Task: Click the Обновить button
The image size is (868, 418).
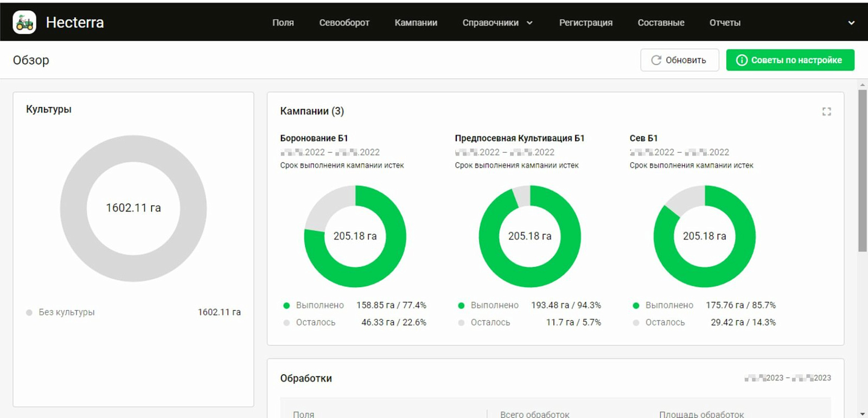Action: pos(679,60)
